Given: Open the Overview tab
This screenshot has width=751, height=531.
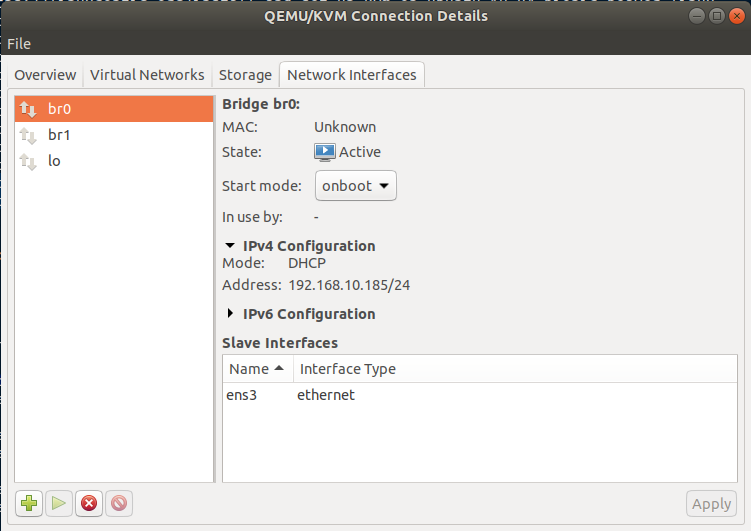Looking at the screenshot, I should coord(45,75).
